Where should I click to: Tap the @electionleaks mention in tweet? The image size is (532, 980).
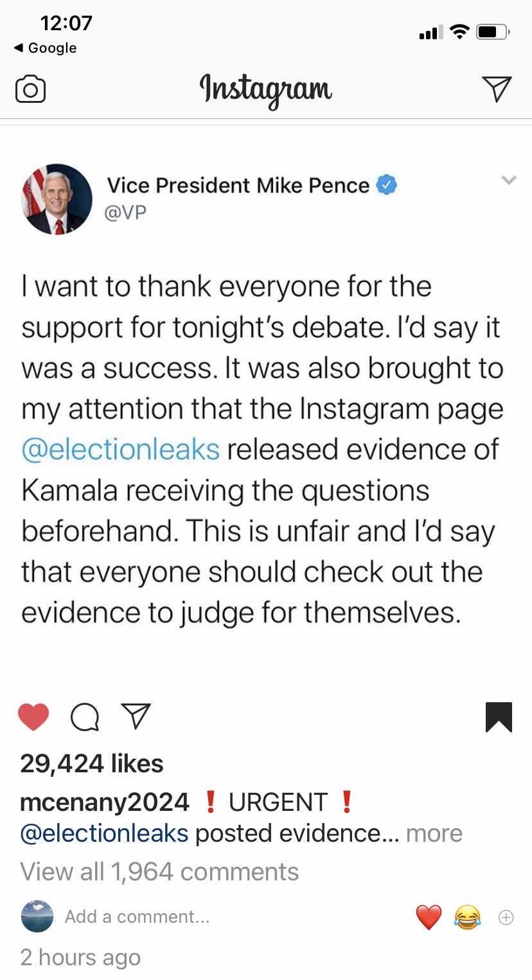pos(121,449)
